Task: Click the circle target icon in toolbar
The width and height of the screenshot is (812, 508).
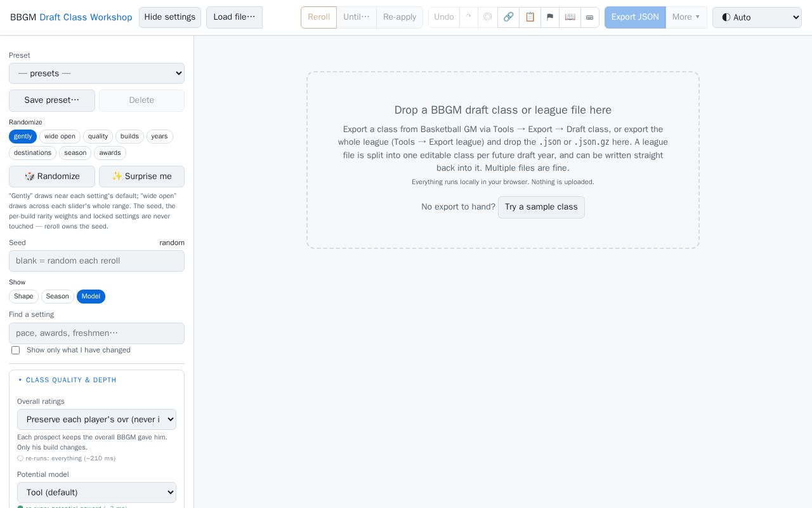Action: point(487,17)
